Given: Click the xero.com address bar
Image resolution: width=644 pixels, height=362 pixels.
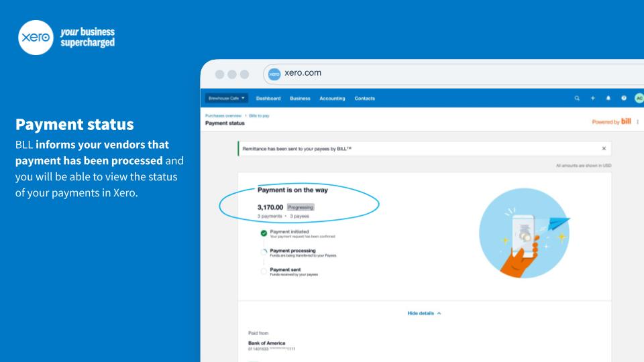Looking at the screenshot, I should coord(453,74).
